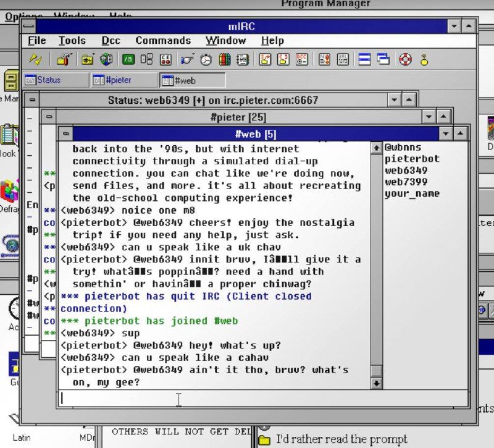This screenshot has height=448, width=494.
Task: Click the chat scrollbar up arrow
Action: click(x=376, y=148)
